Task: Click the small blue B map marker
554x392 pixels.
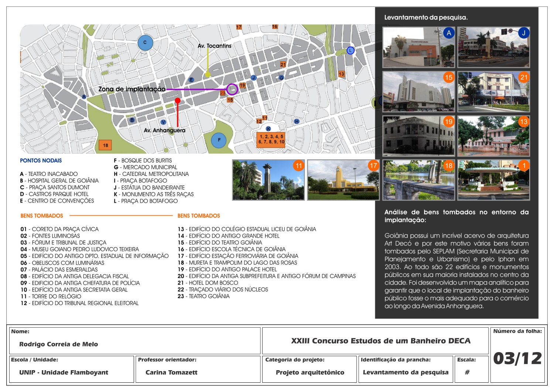Action: coord(132,120)
